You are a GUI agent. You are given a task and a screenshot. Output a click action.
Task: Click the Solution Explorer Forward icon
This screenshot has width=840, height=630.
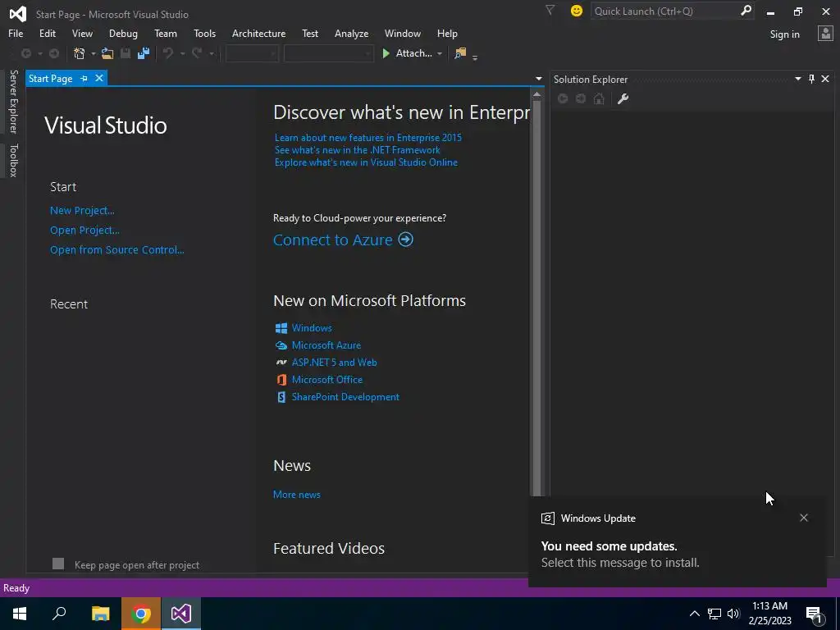point(581,98)
